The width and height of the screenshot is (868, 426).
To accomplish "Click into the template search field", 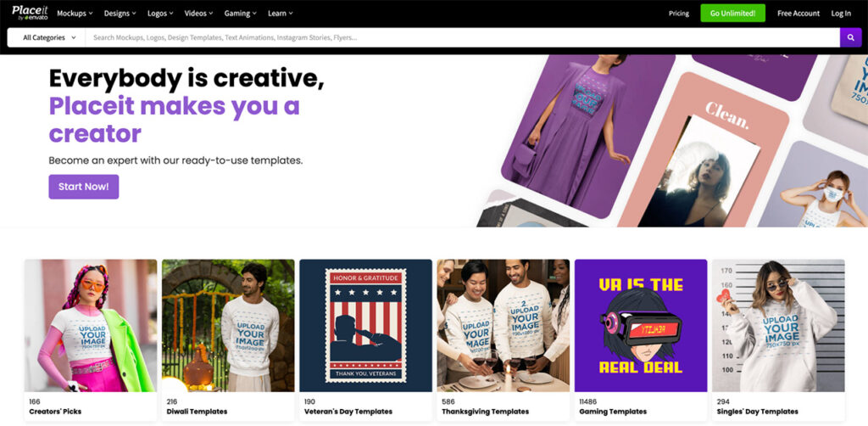I will click(462, 37).
